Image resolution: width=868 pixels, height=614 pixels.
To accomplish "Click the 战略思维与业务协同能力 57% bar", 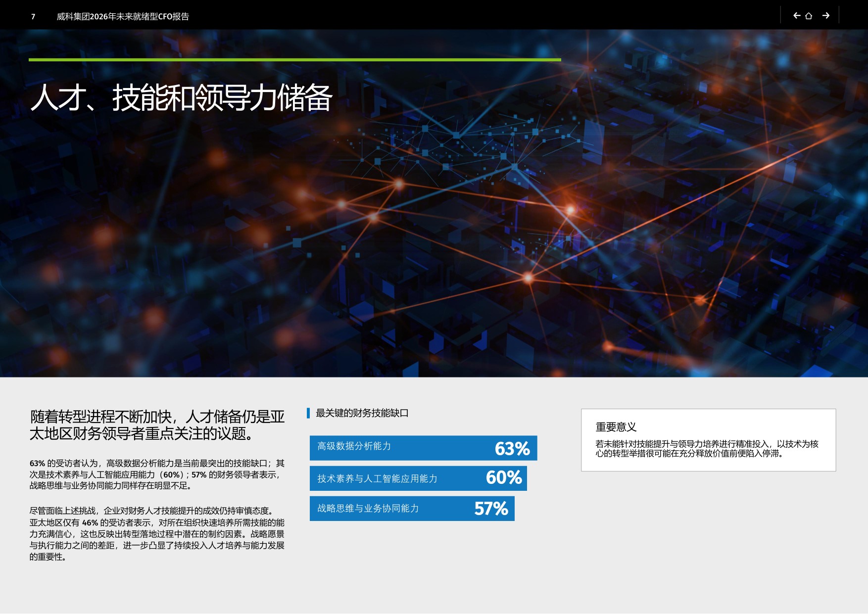I will point(412,509).
